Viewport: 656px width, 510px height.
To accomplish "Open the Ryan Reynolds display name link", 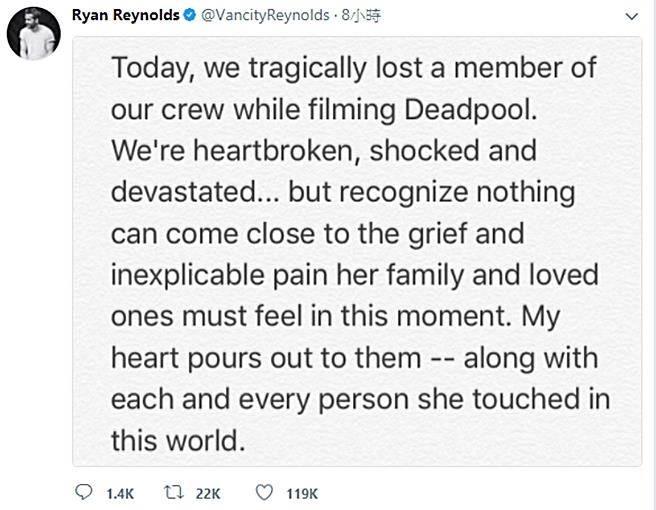I will coord(127,17).
